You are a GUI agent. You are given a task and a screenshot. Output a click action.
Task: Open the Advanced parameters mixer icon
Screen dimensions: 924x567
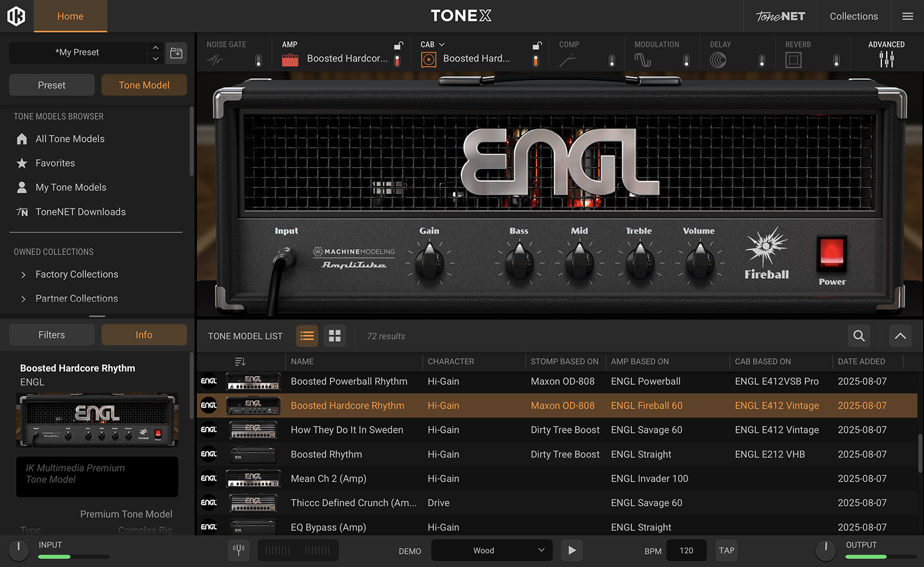coord(886,59)
